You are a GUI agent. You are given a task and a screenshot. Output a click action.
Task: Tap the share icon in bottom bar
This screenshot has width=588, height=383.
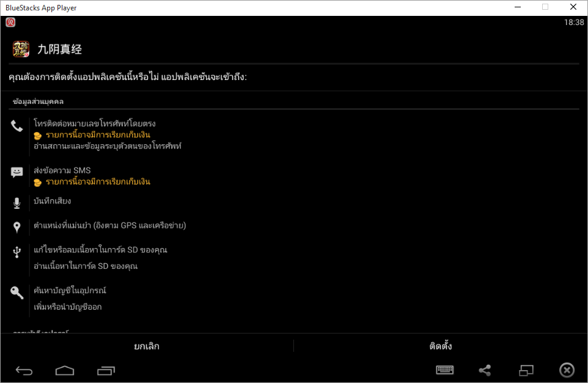(x=485, y=370)
